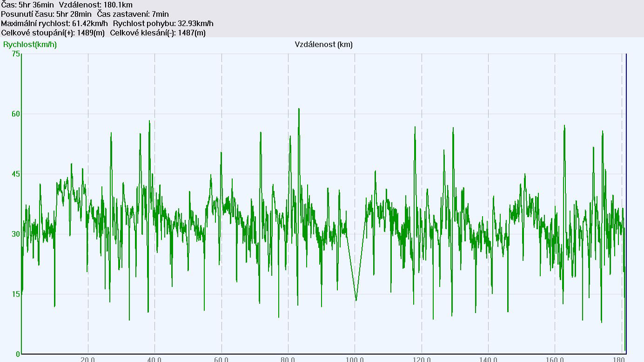Click the Celkové klesání(-) 1487(m) value
Viewport: 644px width, 362px height.
158,33
